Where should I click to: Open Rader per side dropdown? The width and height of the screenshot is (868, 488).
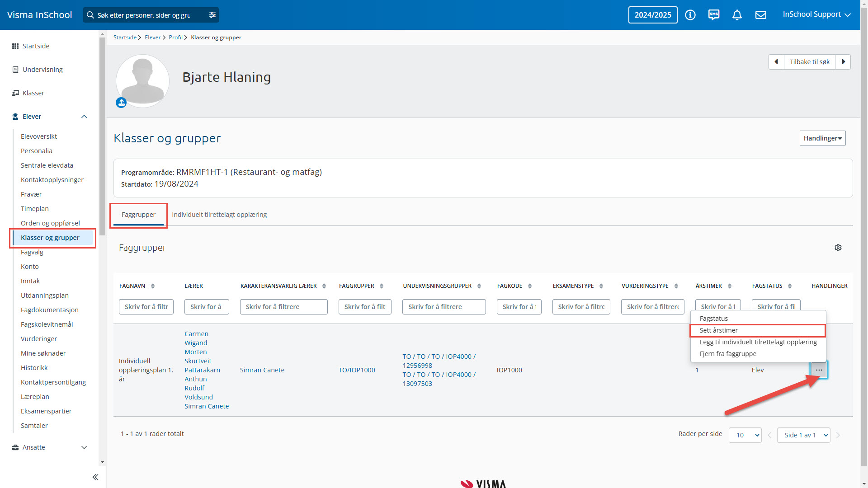pos(745,435)
